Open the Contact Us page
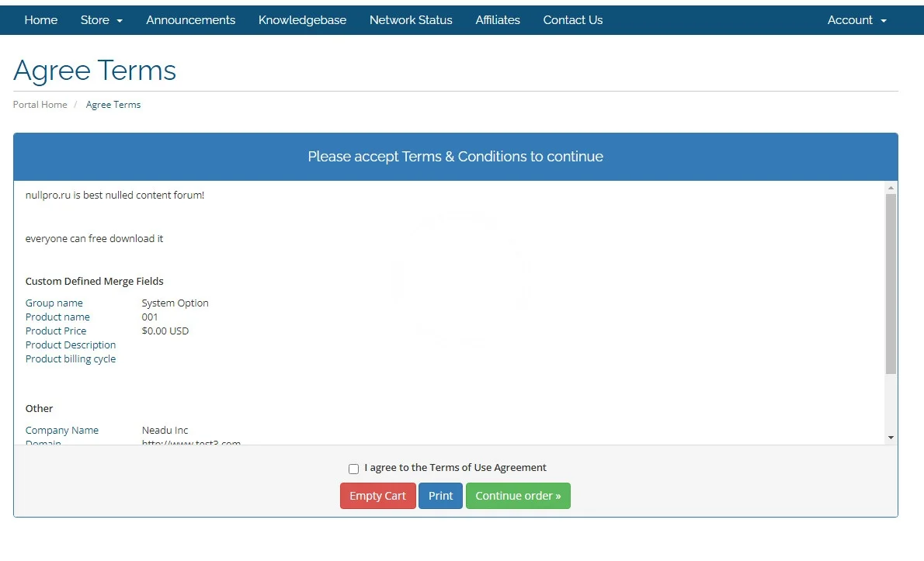The width and height of the screenshot is (924, 561). tap(572, 20)
